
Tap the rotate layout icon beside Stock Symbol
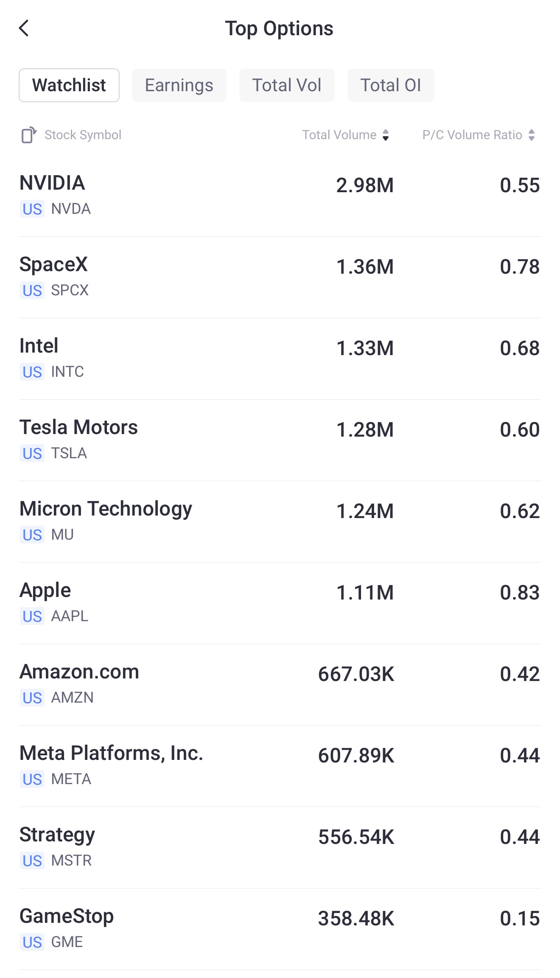pos(29,135)
